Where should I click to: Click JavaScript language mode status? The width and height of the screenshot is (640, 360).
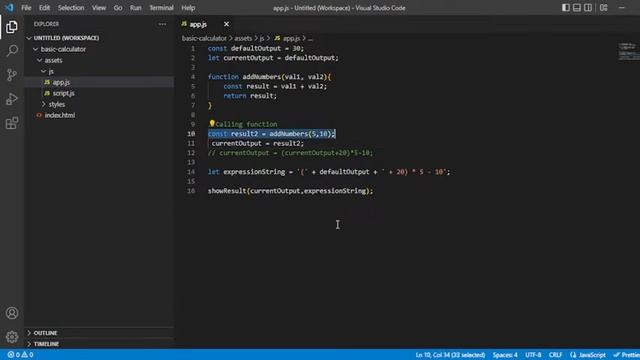(588, 355)
